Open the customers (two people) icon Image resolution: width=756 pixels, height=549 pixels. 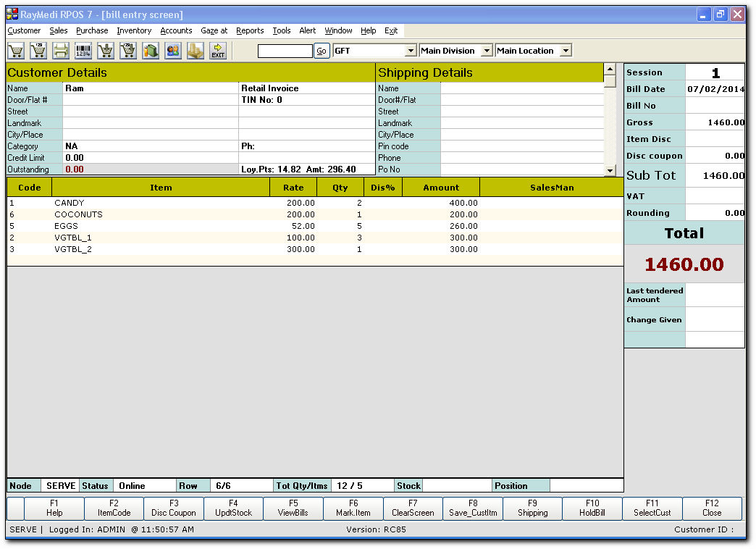(173, 51)
